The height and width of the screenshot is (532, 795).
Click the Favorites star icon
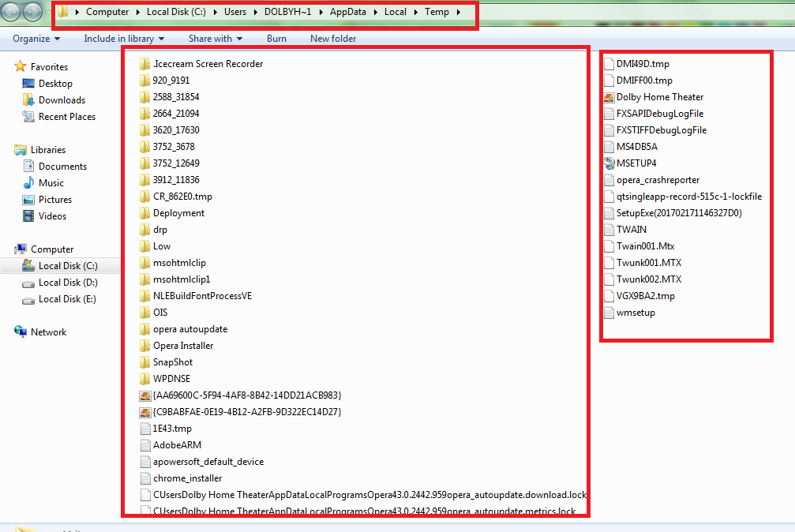(21, 67)
